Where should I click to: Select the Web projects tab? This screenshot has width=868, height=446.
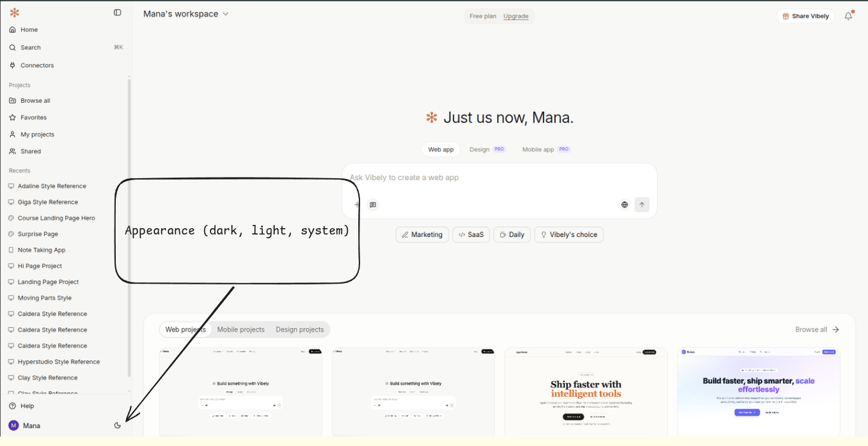(185, 330)
